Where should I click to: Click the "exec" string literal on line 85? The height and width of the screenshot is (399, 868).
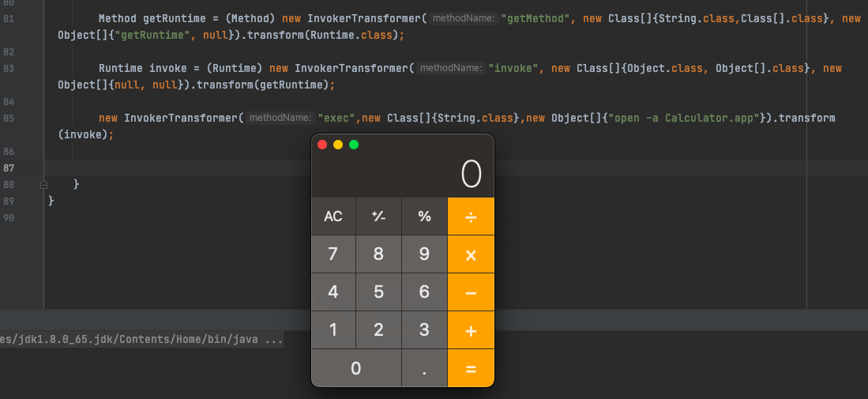click(336, 119)
